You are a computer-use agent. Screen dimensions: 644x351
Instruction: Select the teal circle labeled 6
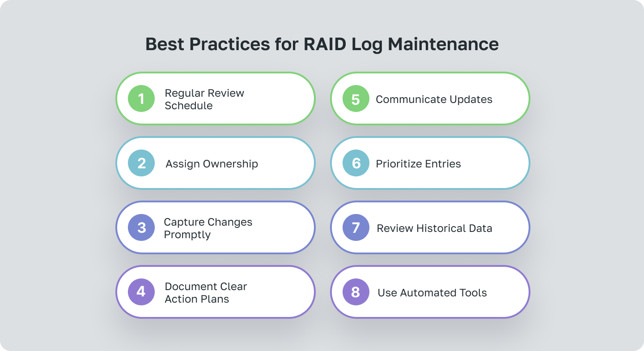356,163
